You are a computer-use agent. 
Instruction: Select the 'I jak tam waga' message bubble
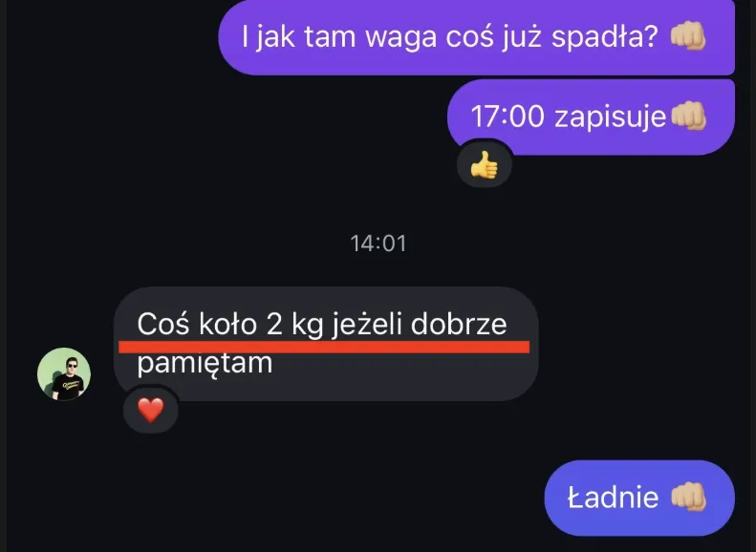tap(476, 37)
